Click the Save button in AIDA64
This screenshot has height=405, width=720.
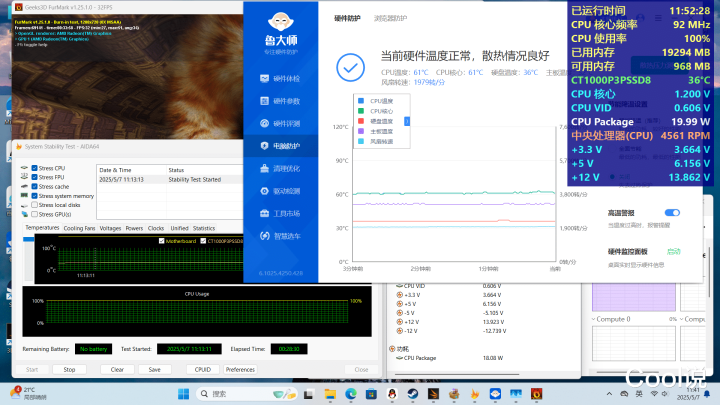click(155, 370)
